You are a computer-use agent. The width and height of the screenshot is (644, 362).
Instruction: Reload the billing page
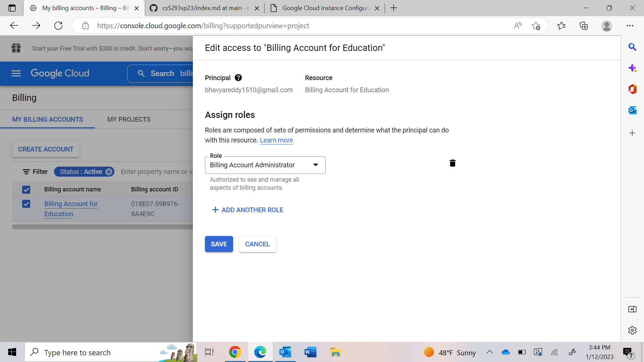[x=58, y=26]
